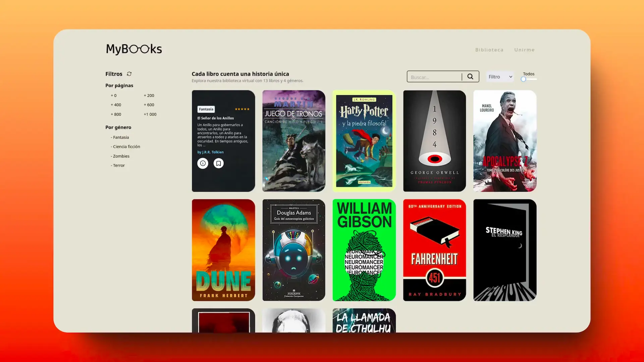Select the +1 000 pages filter
This screenshot has height=362, width=644.
tap(150, 114)
